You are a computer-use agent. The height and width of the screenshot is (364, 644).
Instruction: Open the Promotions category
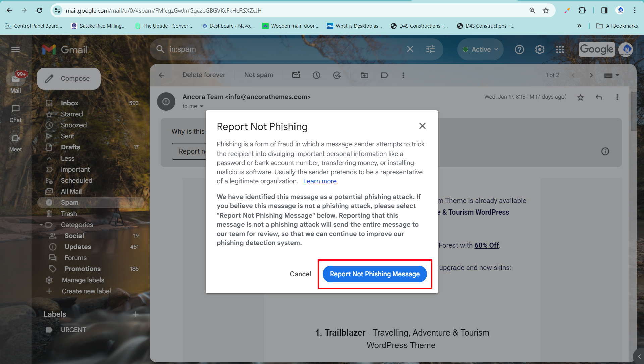click(83, 269)
